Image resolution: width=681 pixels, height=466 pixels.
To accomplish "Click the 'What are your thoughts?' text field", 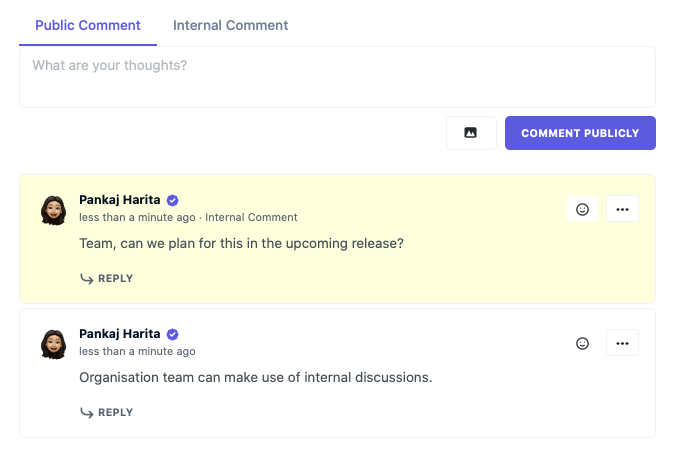I will pos(337,77).
